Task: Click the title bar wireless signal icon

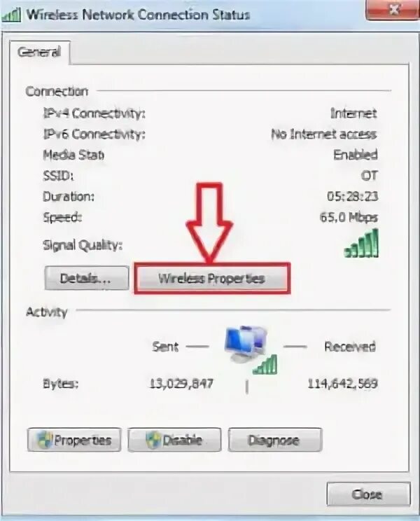Action: [x=11, y=15]
